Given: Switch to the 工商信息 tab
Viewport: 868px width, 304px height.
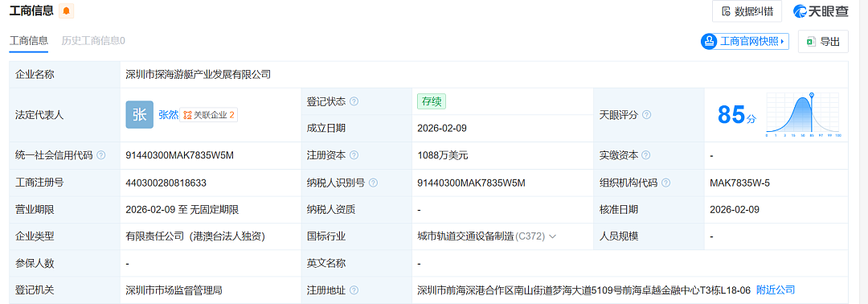Looking at the screenshot, I should pos(29,40).
